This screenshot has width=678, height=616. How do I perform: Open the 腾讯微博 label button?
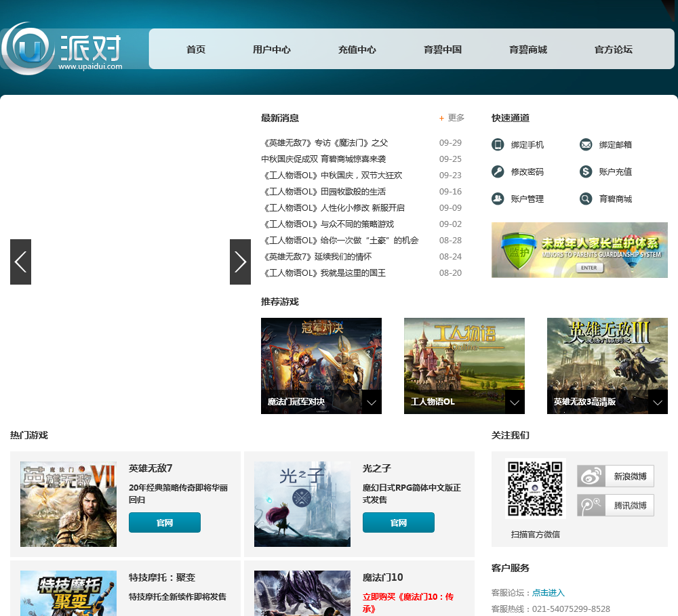click(x=630, y=506)
